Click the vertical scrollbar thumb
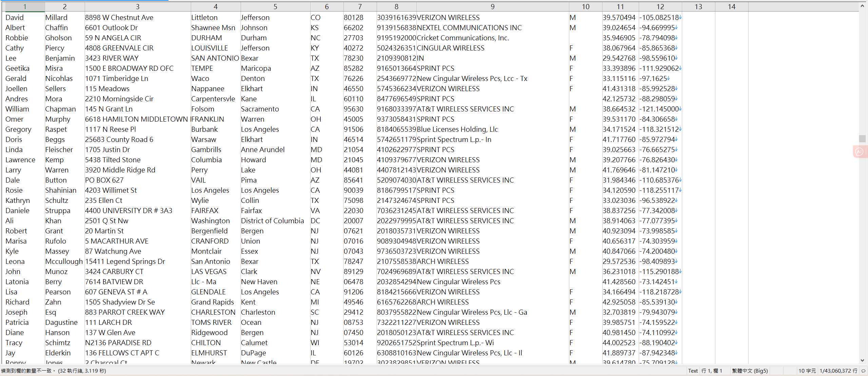868x376 pixels. 863,139
